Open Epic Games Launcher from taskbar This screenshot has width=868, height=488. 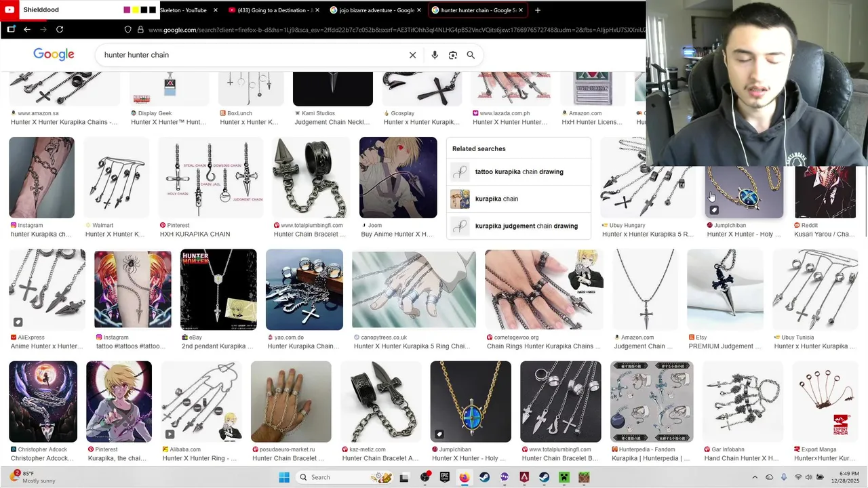[x=444, y=477]
